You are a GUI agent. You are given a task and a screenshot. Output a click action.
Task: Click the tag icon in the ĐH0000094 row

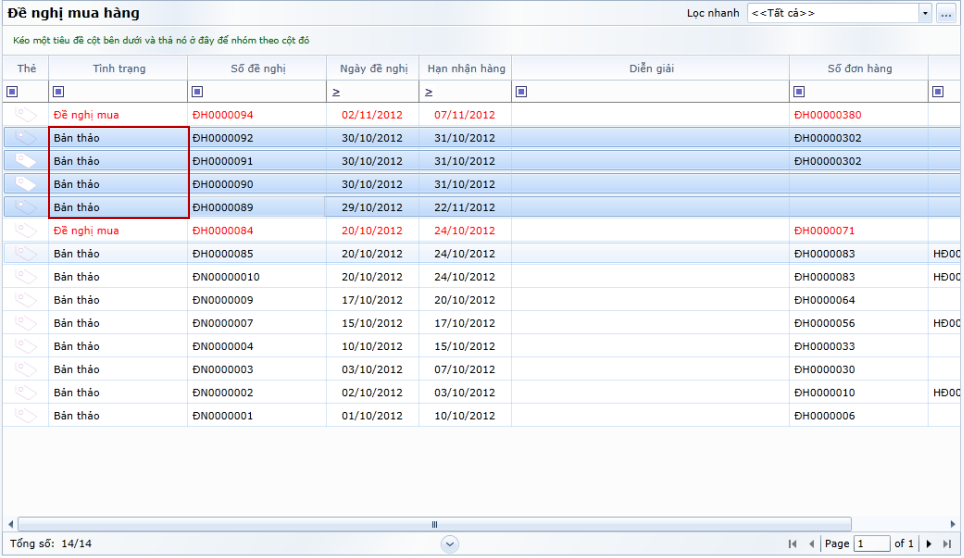(x=26, y=115)
